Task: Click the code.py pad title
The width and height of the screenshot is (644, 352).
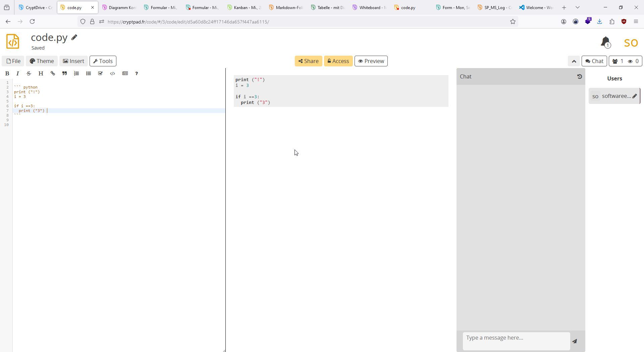Action: tap(49, 37)
